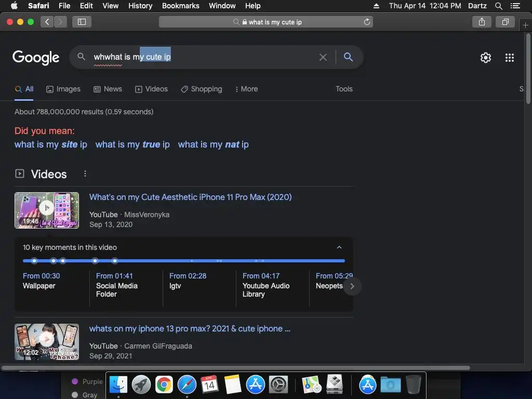Open 'whats on my iphone 13 pro max' link
Viewport: 532px width, 399px height.
pyautogui.click(x=190, y=329)
